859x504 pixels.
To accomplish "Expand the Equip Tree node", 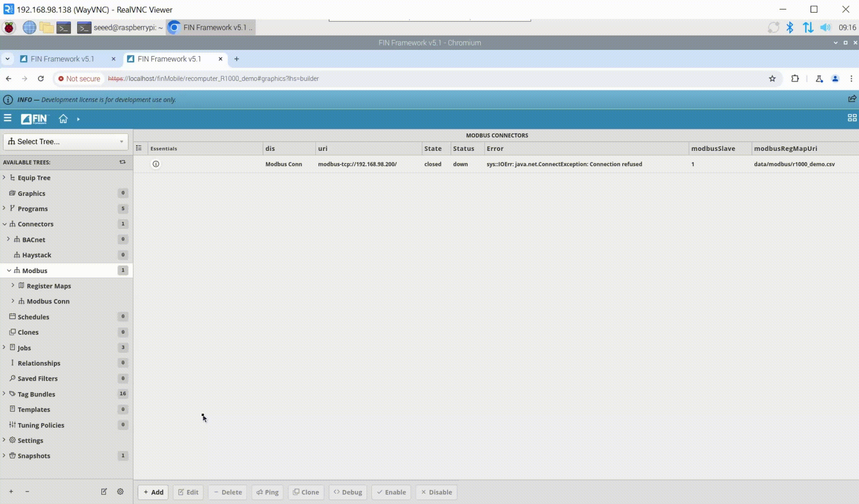I will (x=4, y=177).
